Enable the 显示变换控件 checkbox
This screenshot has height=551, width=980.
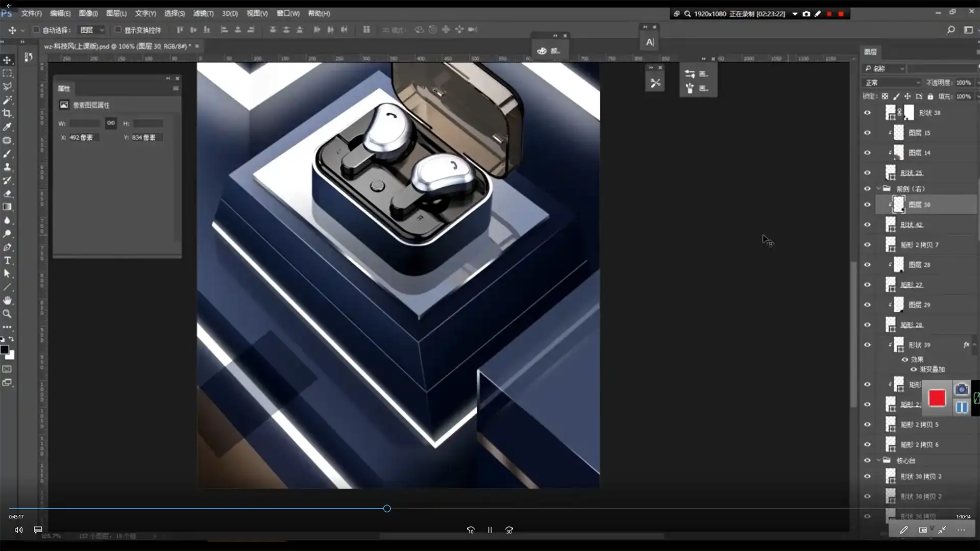[118, 30]
